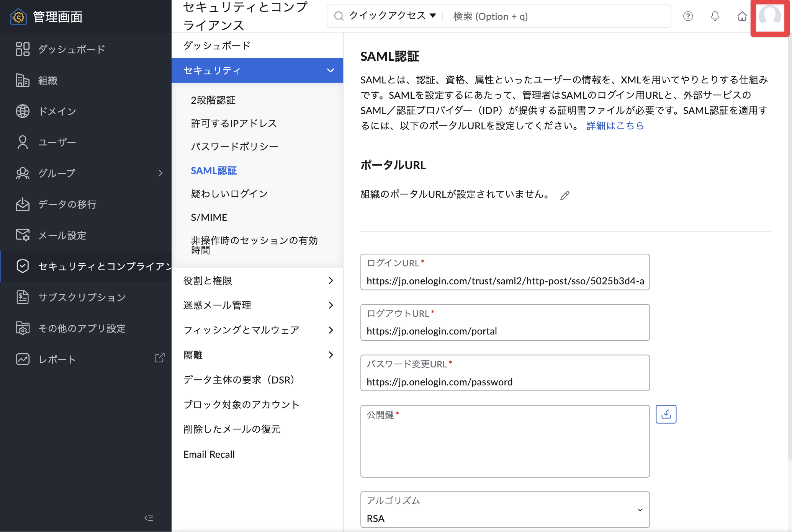Collapse the セキュリティ section chevron
This screenshot has height=532, width=792.
331,70
